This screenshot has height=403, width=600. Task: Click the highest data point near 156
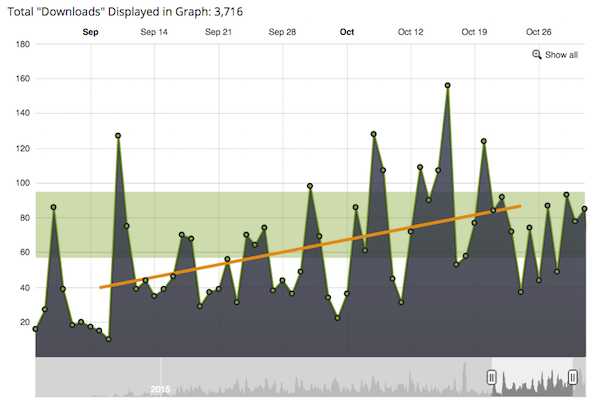[x=447, y=85]
